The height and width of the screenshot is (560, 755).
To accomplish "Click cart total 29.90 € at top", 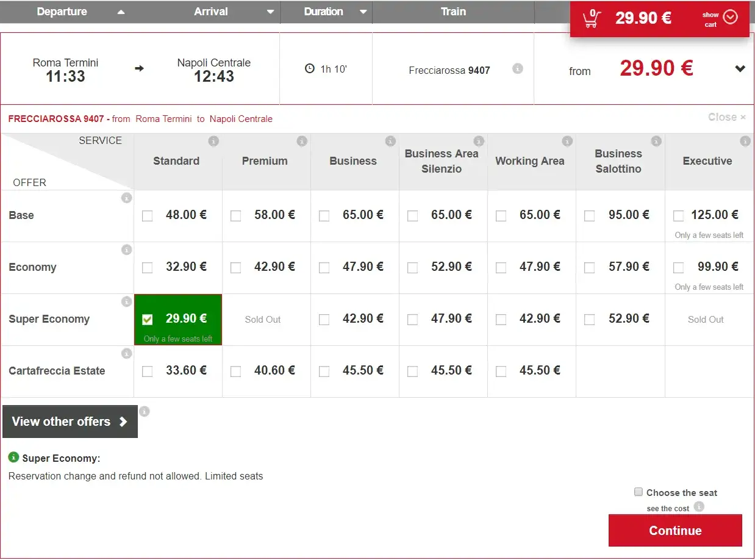I will coord(643,18).
